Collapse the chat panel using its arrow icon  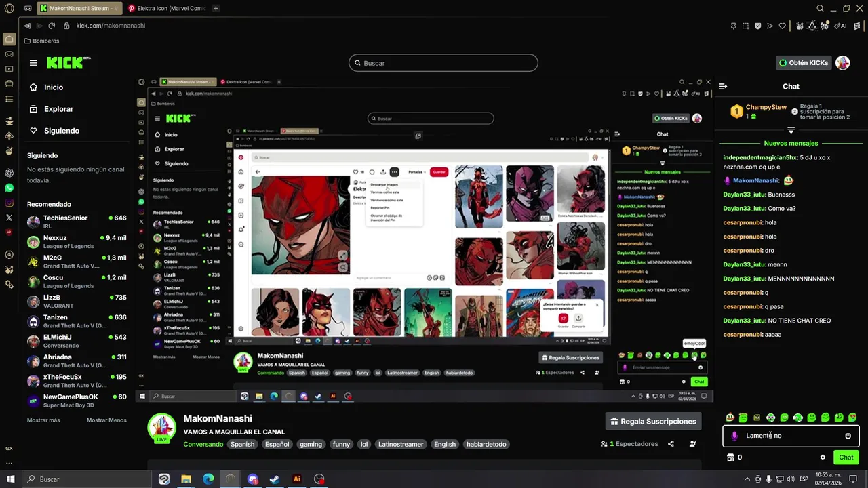coord(723,86)
